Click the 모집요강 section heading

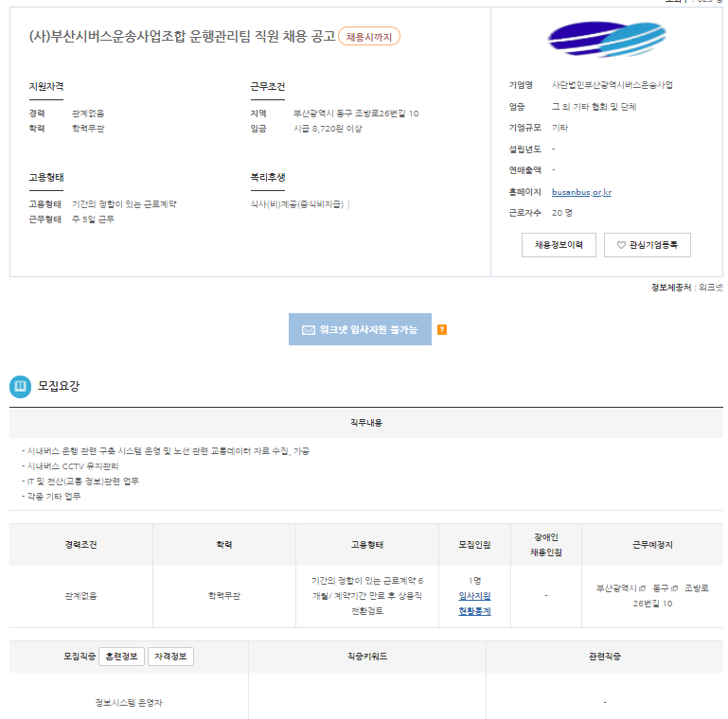tap(59, 386)
